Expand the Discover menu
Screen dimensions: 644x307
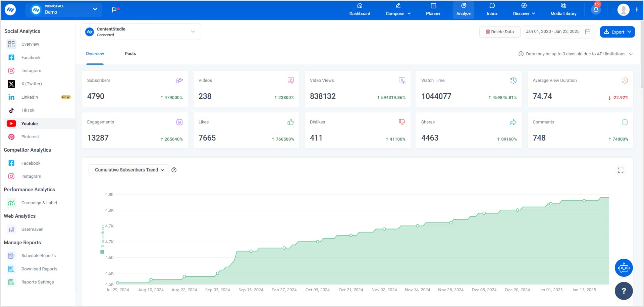[x=524, y=10]
